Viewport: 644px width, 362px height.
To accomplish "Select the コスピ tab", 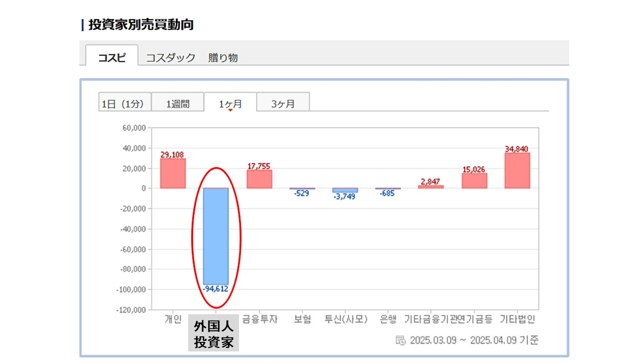I will pos(112,57).
